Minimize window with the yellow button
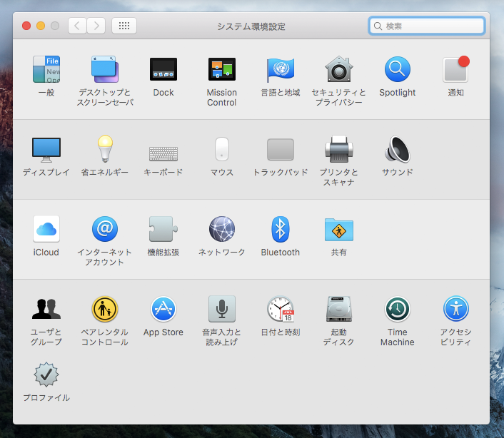Screen dimensions: 504x438 (x=41, y=26)
